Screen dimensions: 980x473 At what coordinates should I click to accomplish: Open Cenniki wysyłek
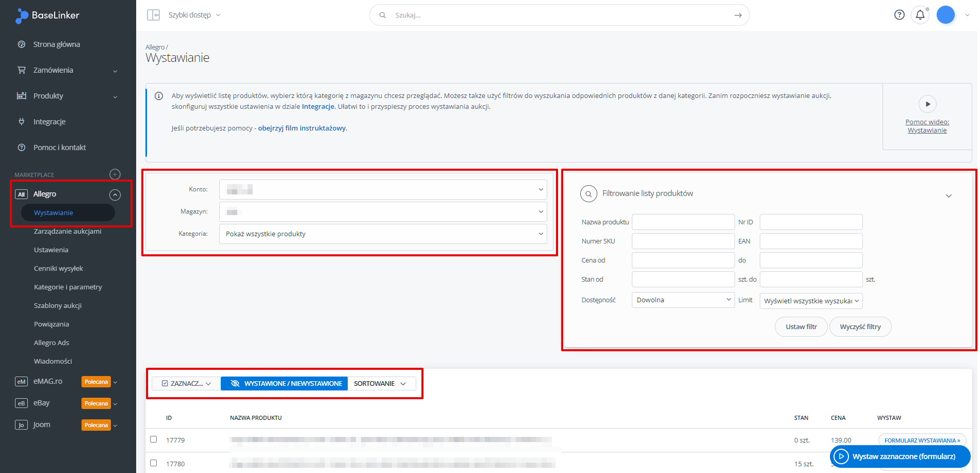[58, 268]
